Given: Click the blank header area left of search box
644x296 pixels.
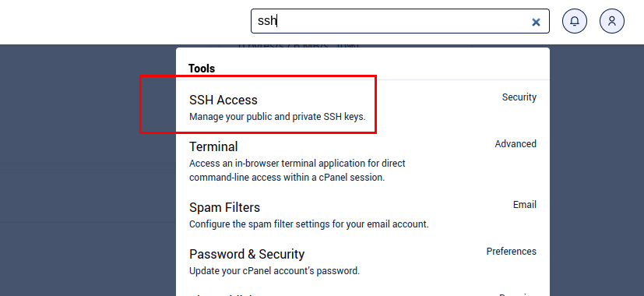Looking at the screenshot, I should click(x=123, y=21).
